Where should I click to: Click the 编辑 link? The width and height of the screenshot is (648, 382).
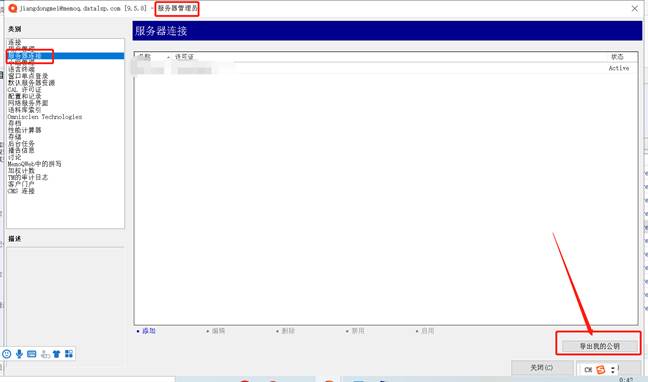(218, 331)
